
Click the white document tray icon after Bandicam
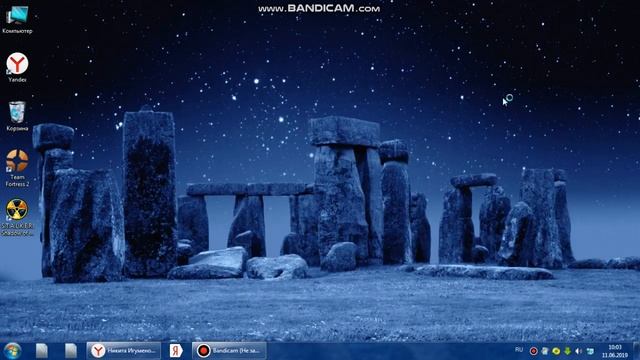545,351
